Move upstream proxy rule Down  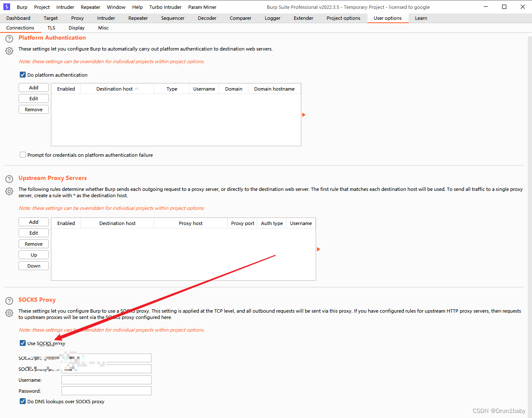point(34,266)
